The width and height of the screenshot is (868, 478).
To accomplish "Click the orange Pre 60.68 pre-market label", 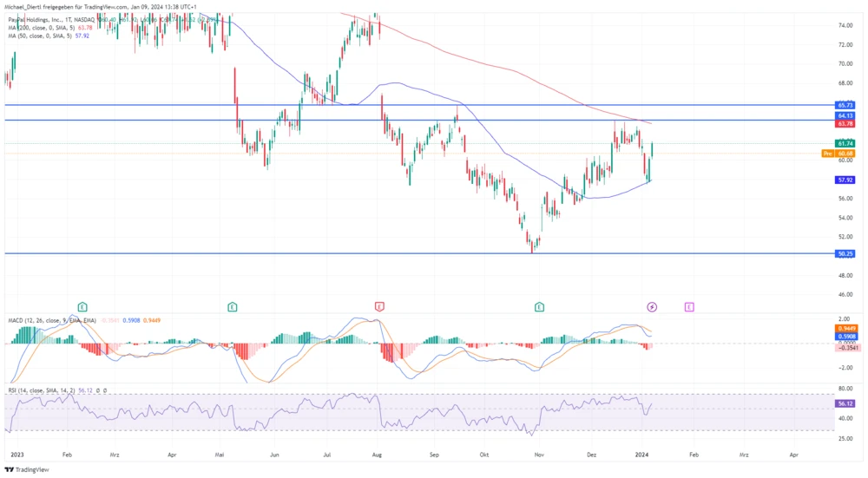I will point(838,154).
